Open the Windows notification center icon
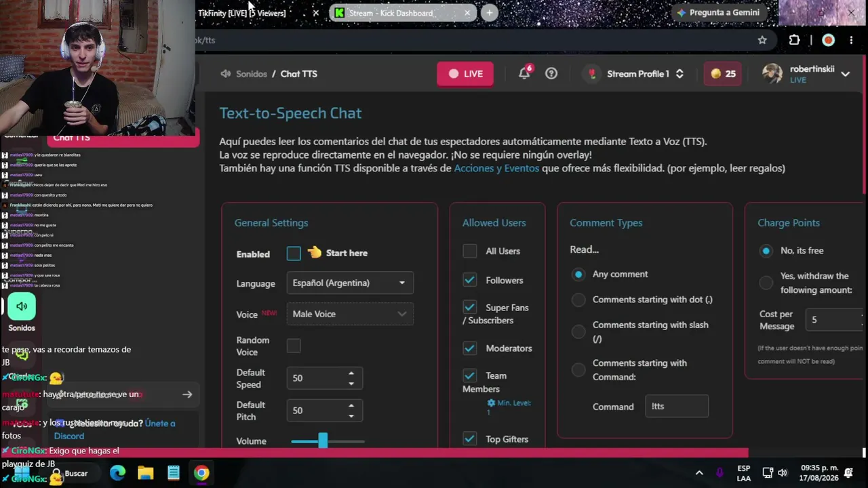The width and height of the screenshot is (868, 488). pos(848,473)
